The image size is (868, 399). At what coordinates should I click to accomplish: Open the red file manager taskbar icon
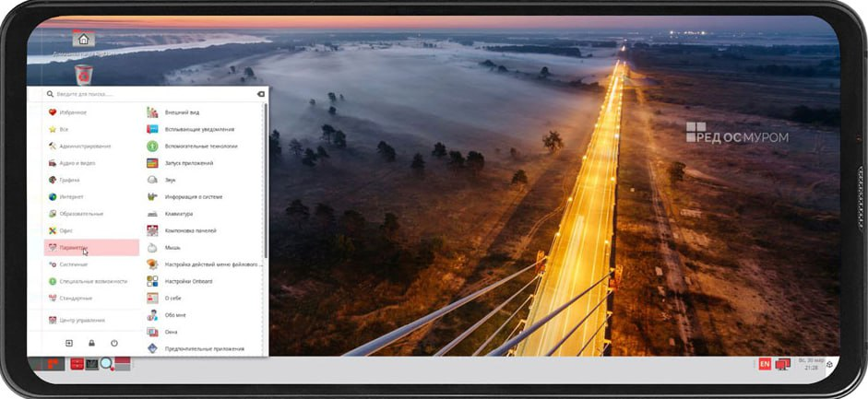pyautogui.click(x=77, y=364)
